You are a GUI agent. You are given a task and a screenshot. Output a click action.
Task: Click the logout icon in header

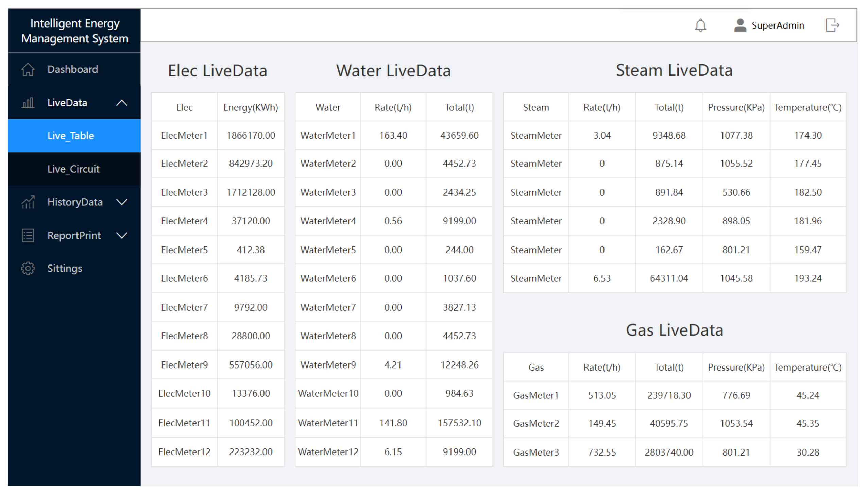click(x=832, y=25)
